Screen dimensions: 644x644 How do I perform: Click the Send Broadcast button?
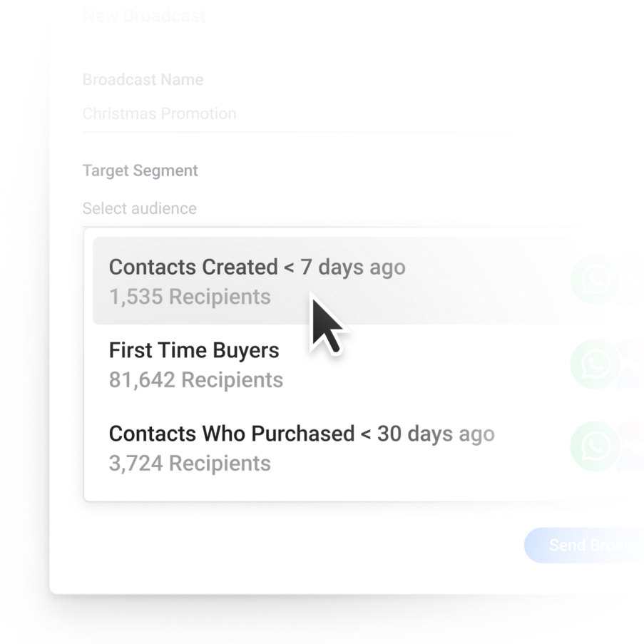coord(584,546)
